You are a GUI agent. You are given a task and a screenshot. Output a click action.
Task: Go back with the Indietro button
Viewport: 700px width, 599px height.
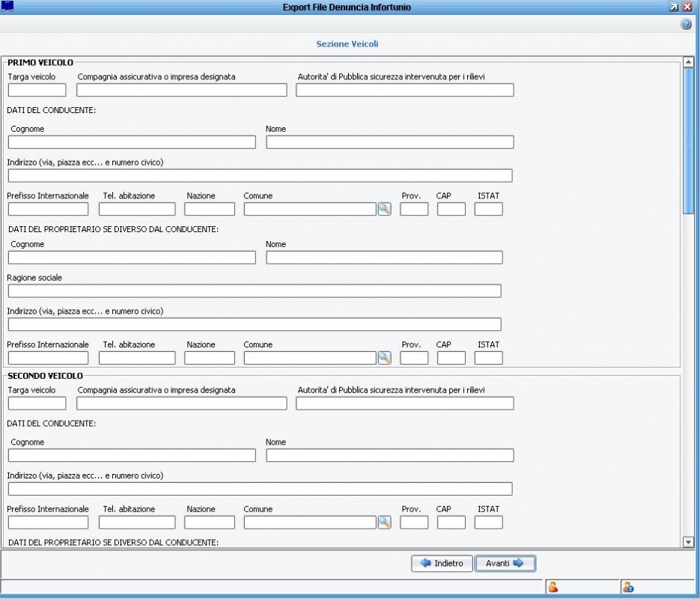pos(442,564)
